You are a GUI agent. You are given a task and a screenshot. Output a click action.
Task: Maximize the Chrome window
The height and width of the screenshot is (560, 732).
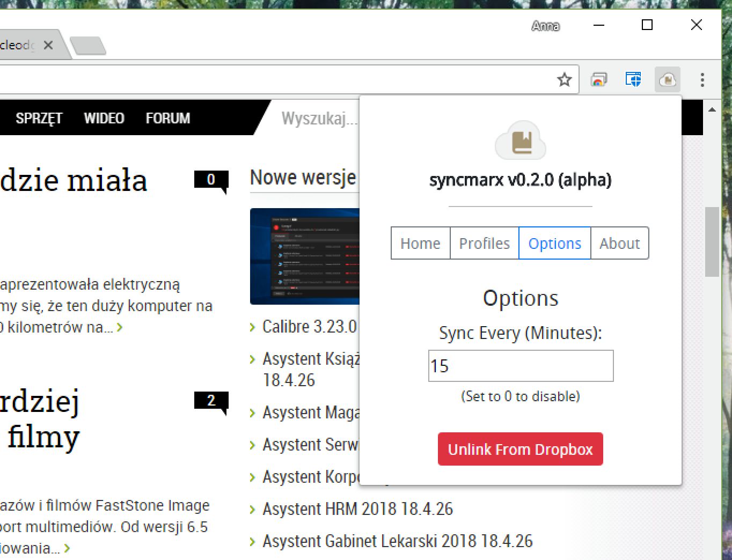tap(647, 25)
